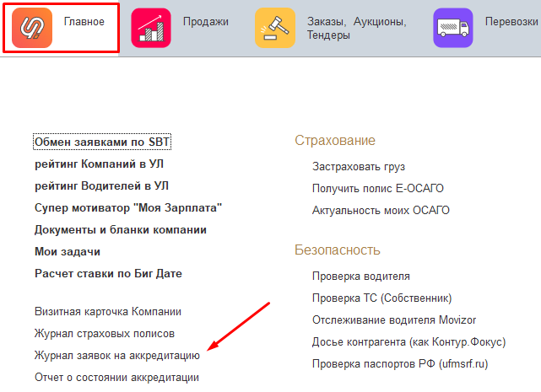The height and width of the screenshot is (392, 541).
Task: Open Заказы, Аукционы, Тендеры section
Action: pyautogui.click(x=357, y=29)
